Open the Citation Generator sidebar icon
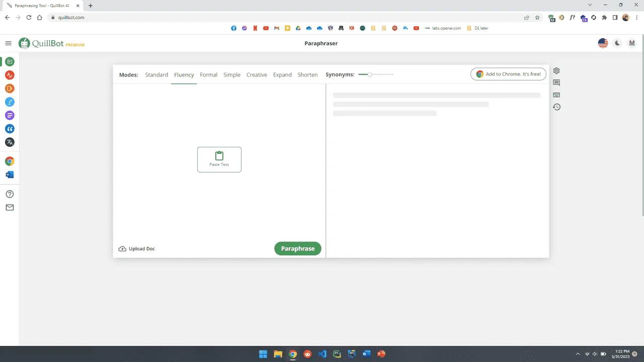The image size is (644, 362). click(x=10, y=129)
